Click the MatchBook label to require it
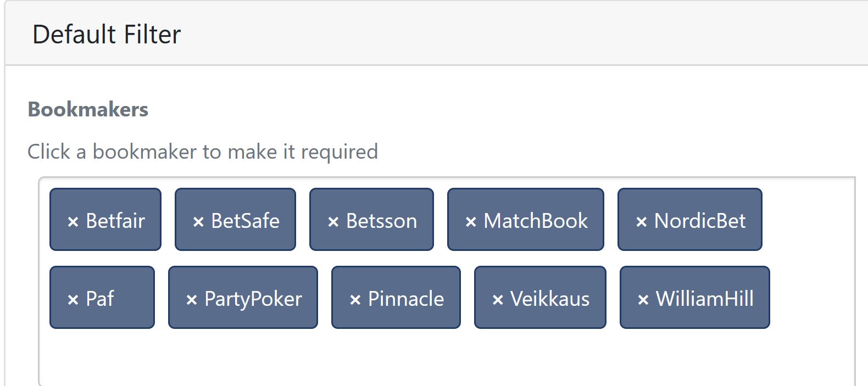This screenshot has height=386, width=868. click(536, 221)
